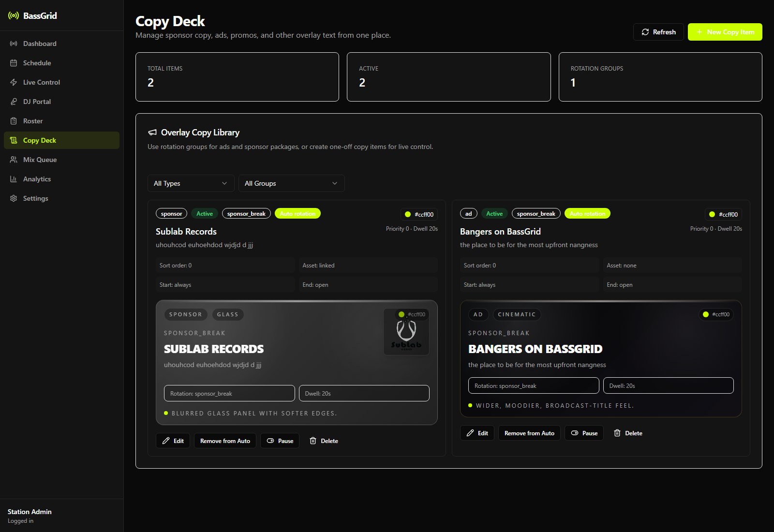Click the DJ Portal icon
The width and height of the screenshot is (774, 532).
click(14, 102)
